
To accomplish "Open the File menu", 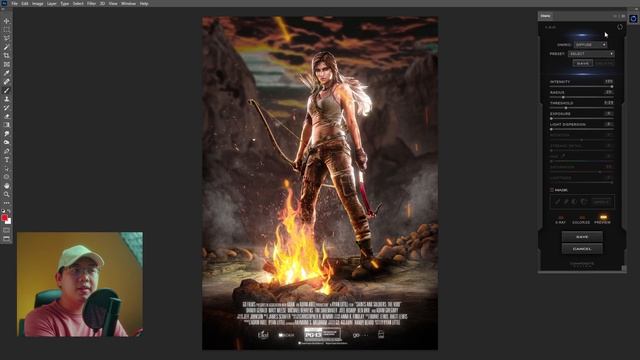I will tap(15, 4).
